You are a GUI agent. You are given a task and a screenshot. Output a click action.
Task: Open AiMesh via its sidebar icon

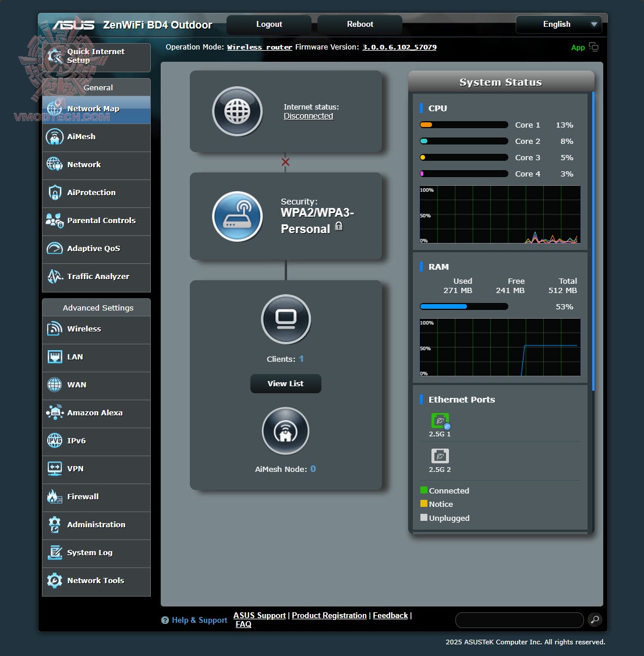click(55, 137)
